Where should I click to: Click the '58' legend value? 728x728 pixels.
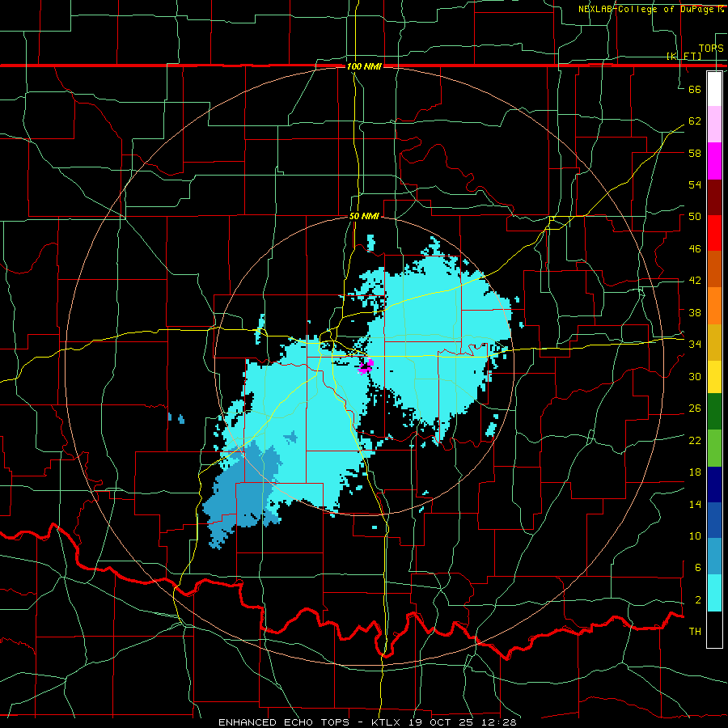click(695, 153)
